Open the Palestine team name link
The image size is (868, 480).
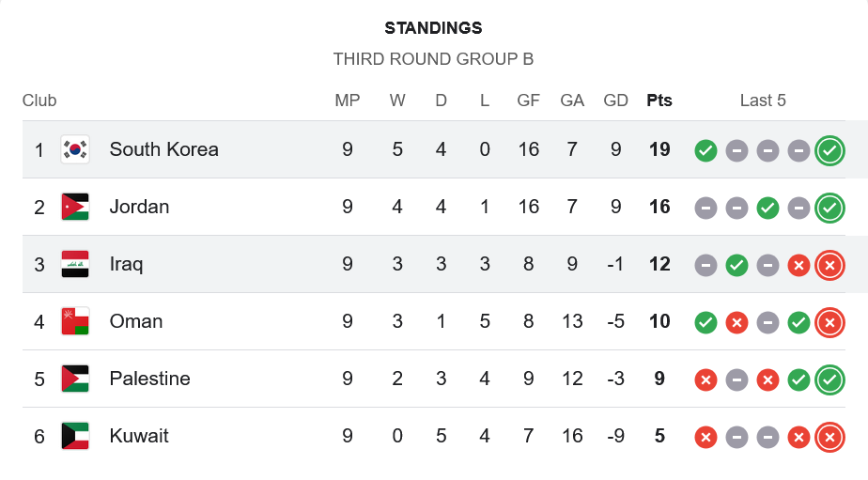tap(150, 379)
